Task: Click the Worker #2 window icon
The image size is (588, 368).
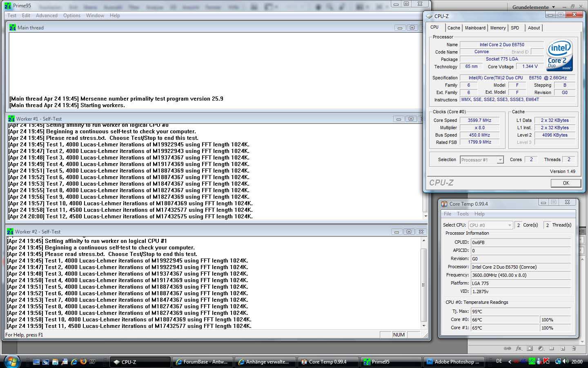Action: pyautogui.click(x=10, y=231)
